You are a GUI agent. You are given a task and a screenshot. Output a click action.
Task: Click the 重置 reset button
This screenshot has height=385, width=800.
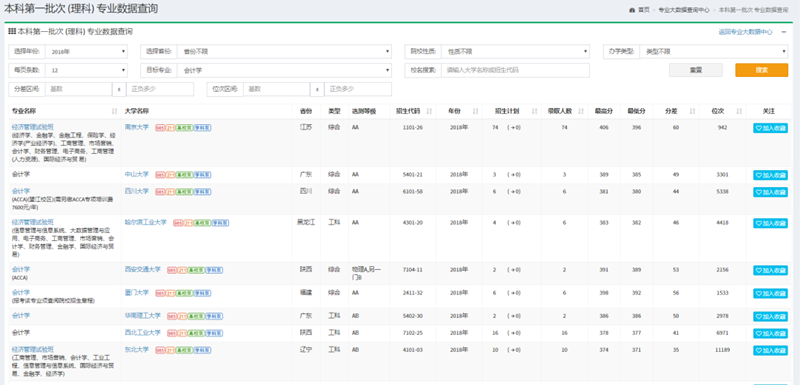point(695,70)
